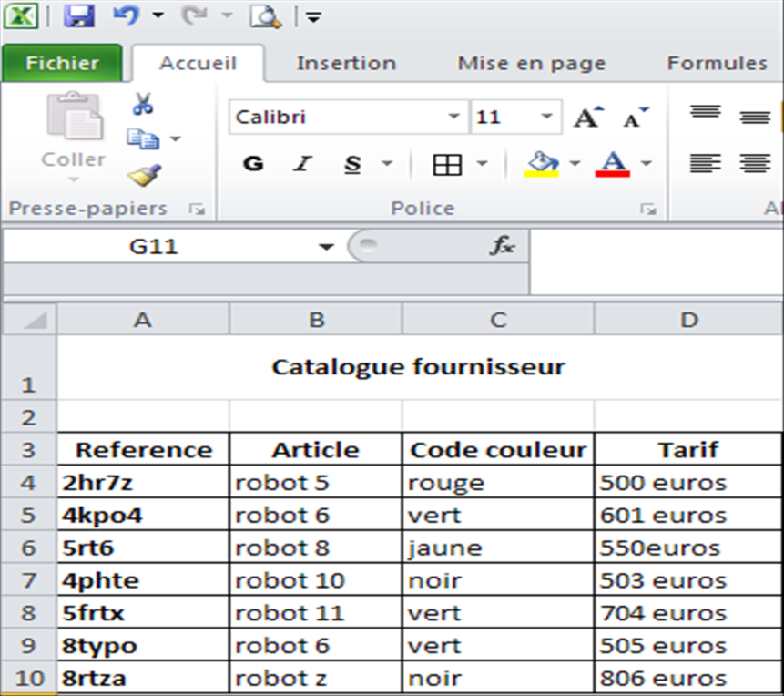784x696 pixels.
Task: Click the Format Painter brush icon
Action: pos(144,174)
